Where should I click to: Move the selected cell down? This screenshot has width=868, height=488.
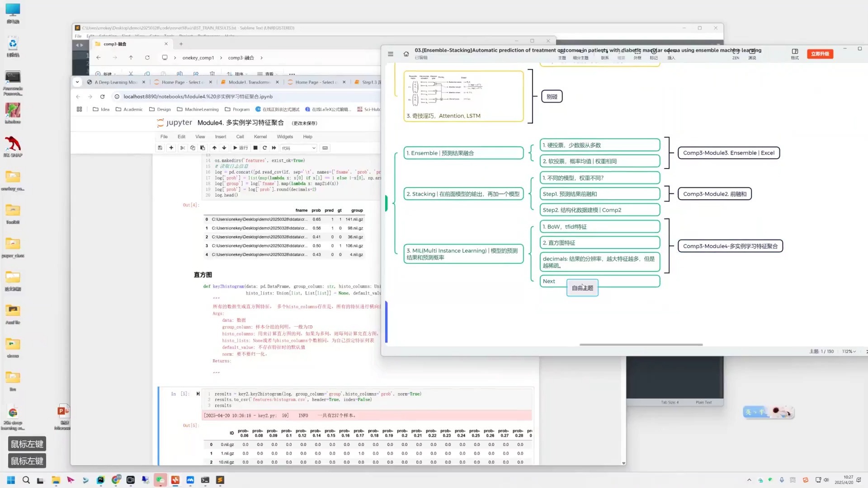pos(224,148)
